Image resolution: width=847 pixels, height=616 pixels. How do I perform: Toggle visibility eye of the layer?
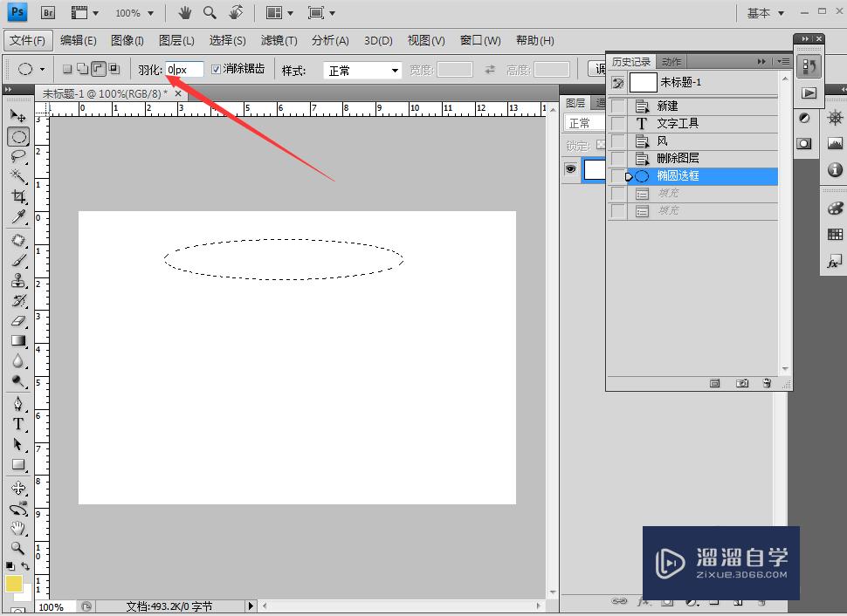point(570,169)
